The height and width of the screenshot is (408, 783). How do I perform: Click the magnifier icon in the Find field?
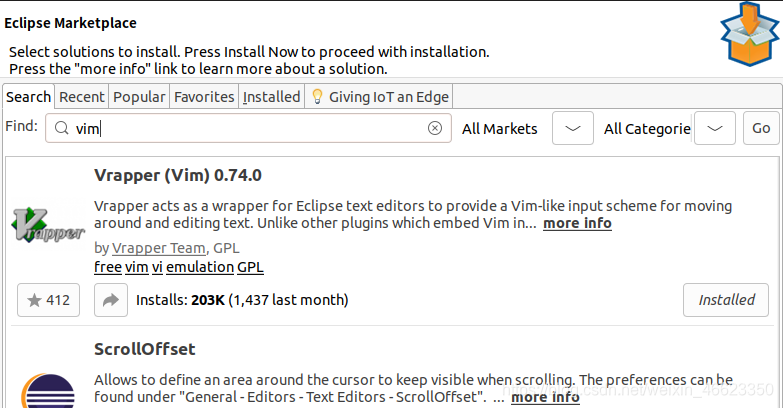pos(61,128)
